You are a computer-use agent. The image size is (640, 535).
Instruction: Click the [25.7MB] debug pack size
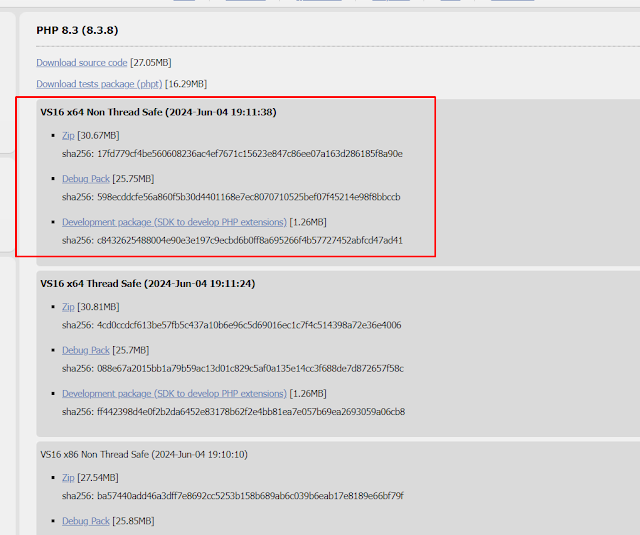tap(131, 350)
